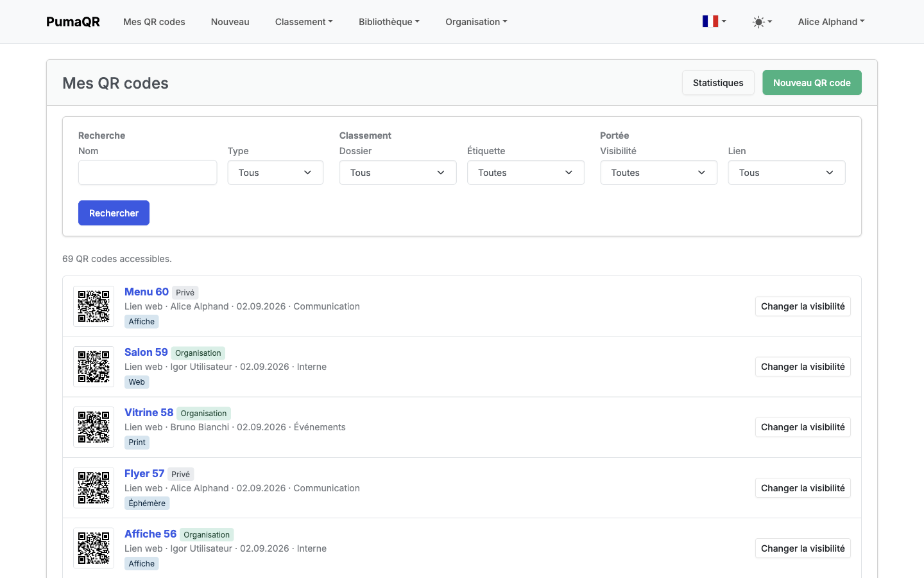Change visibility for Flyer 57

pos(803,488)
